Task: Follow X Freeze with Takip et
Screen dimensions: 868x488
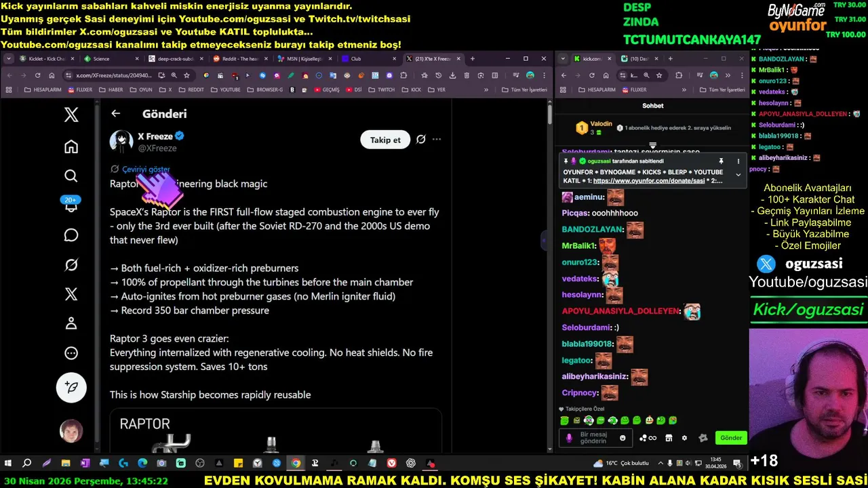Action: pyautogui.click(x=385, y=140)
